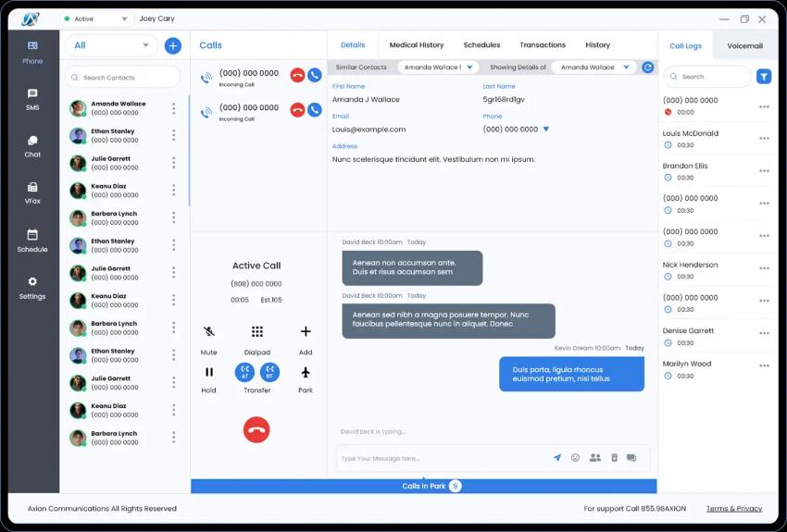Click the blue add contact plus button
This screenshot has height=532, width=787.
(172, 45)
